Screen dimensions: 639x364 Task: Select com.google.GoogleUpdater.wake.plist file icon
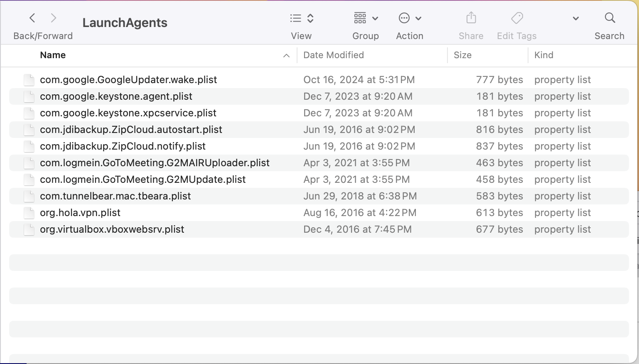pyautogui.click(x=29, y=80)
